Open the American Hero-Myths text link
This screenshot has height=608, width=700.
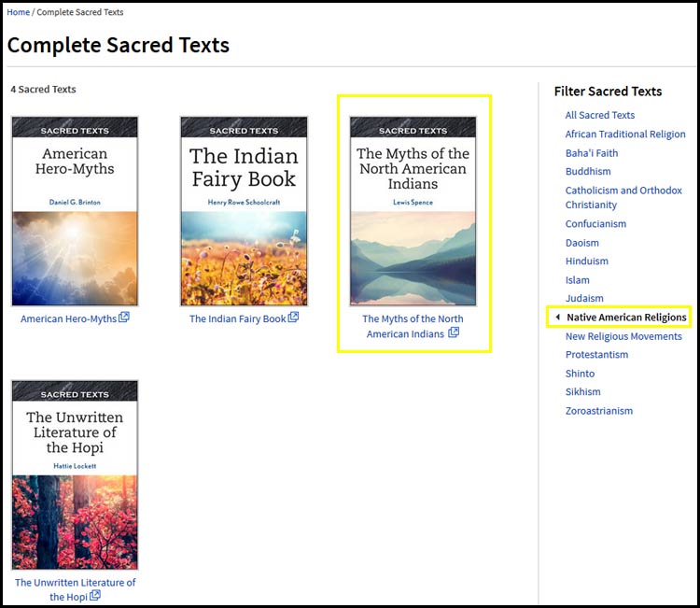coord(68,318)
